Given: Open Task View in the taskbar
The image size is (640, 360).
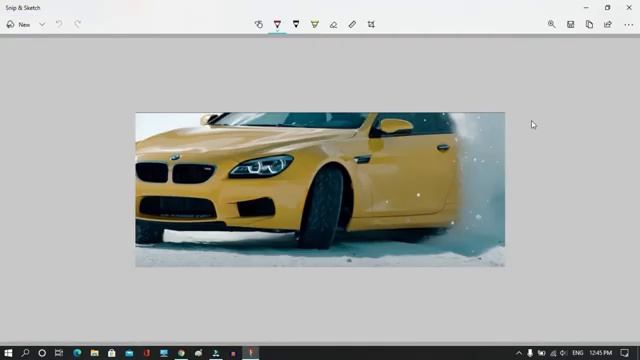Looking at the screenshot, I should tap(59, 353).
